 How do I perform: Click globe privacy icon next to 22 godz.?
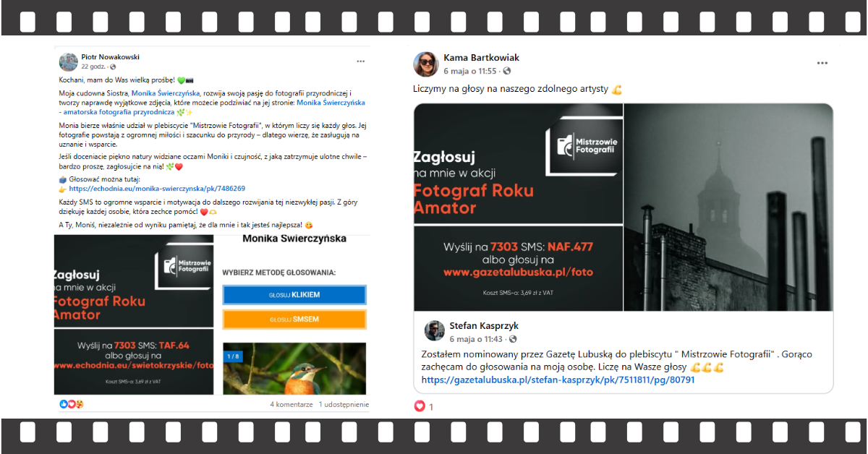point(112,67)
